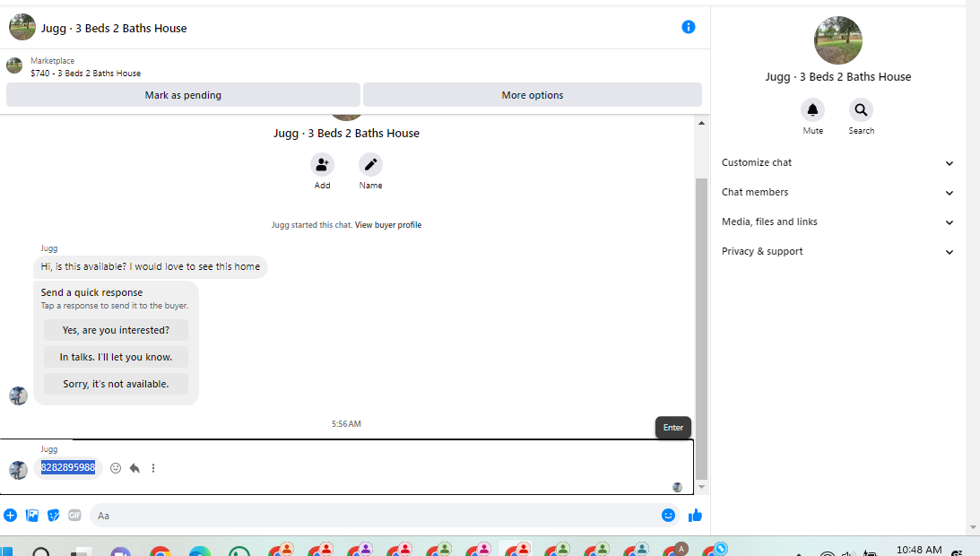Click the Marketplace listing thumbnail
This screenshot has height=556, width=980.
[14, 65]
